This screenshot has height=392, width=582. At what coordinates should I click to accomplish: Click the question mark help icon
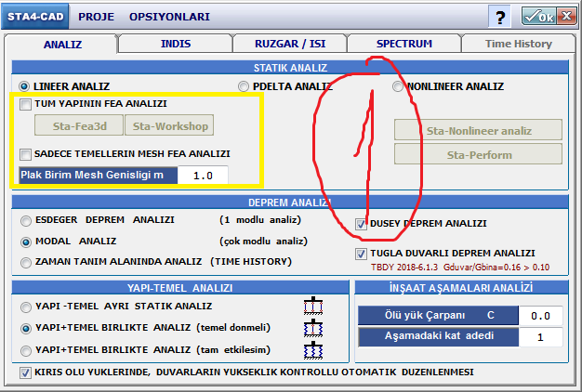pos(501,17)
